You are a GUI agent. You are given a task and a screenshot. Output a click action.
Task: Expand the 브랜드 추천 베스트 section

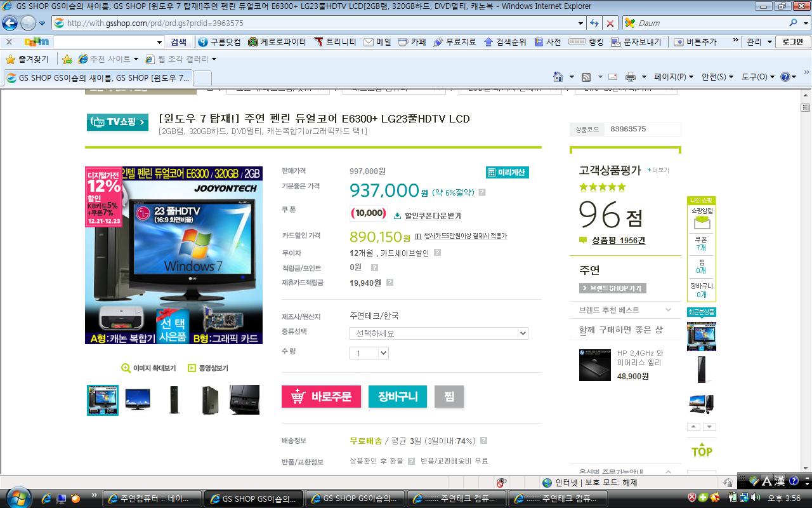[668, 310]
